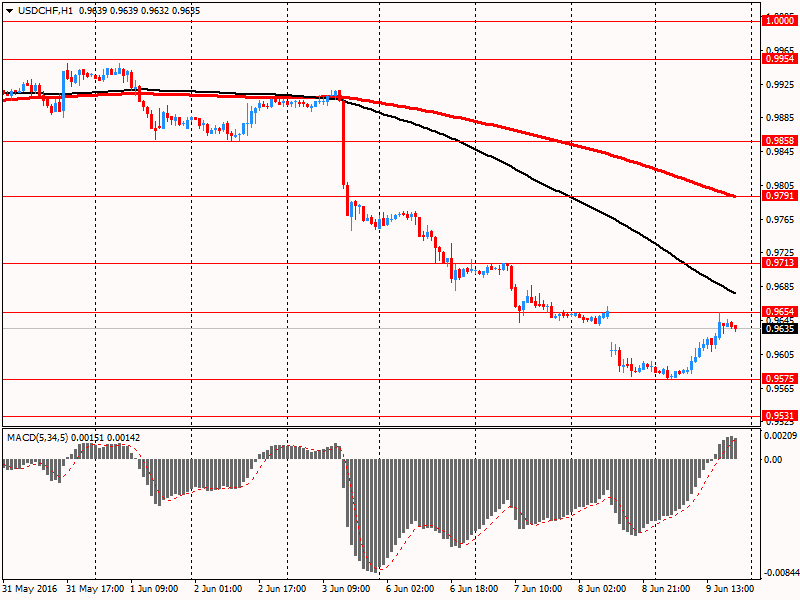Click the 2 Jun 01:00 time label
Viewport: 800px width, 600px height.
218,589
